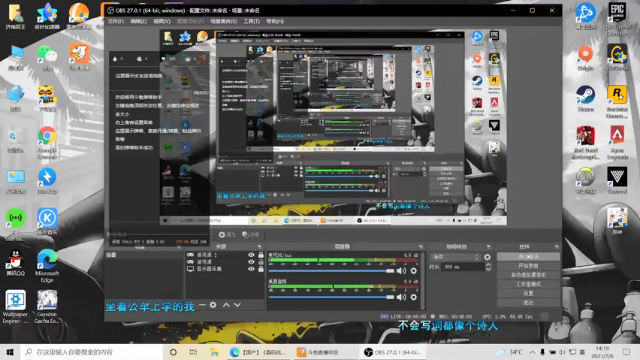Screen dimensions: 640x360
Task: Toggle the lock on the 游戏源 source
Action: [x=261, y=262]
